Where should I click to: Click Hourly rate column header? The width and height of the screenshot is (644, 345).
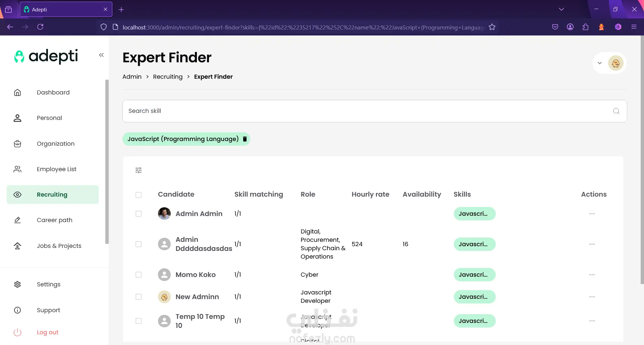370,194
